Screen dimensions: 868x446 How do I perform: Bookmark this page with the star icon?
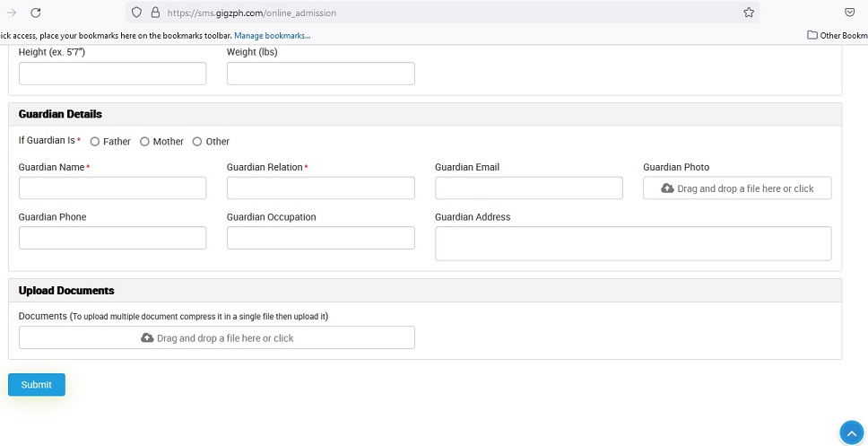click(x=749, y=13)
